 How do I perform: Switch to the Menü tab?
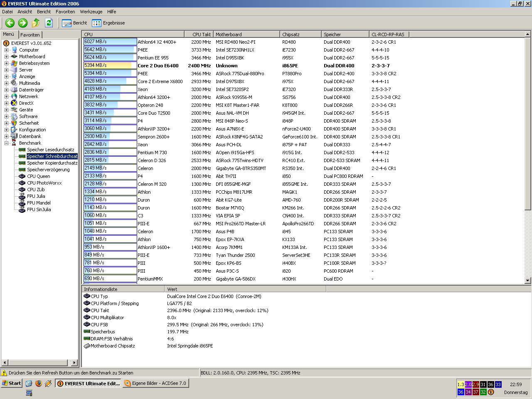click(9, 34)
